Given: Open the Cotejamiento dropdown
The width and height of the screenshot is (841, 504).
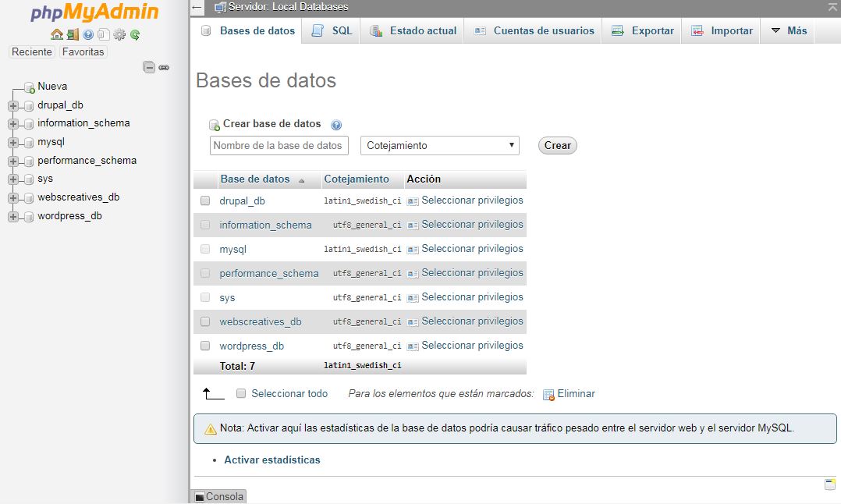Looking at the screenshot, I should tap(440, 145).
